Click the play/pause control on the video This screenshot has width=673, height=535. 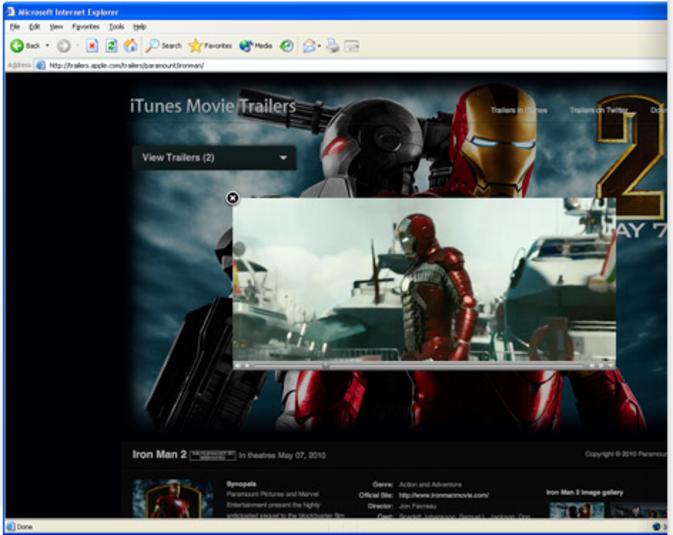point(247,365)
